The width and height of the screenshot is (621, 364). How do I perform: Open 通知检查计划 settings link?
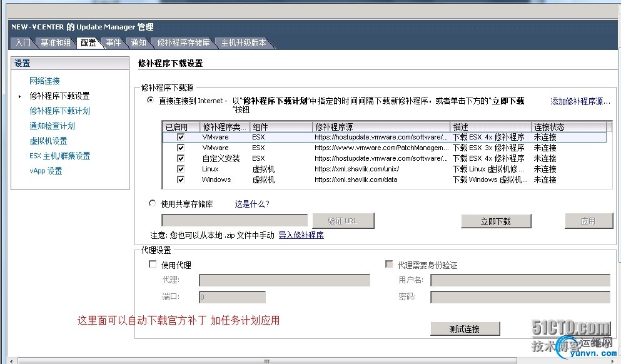52,126
